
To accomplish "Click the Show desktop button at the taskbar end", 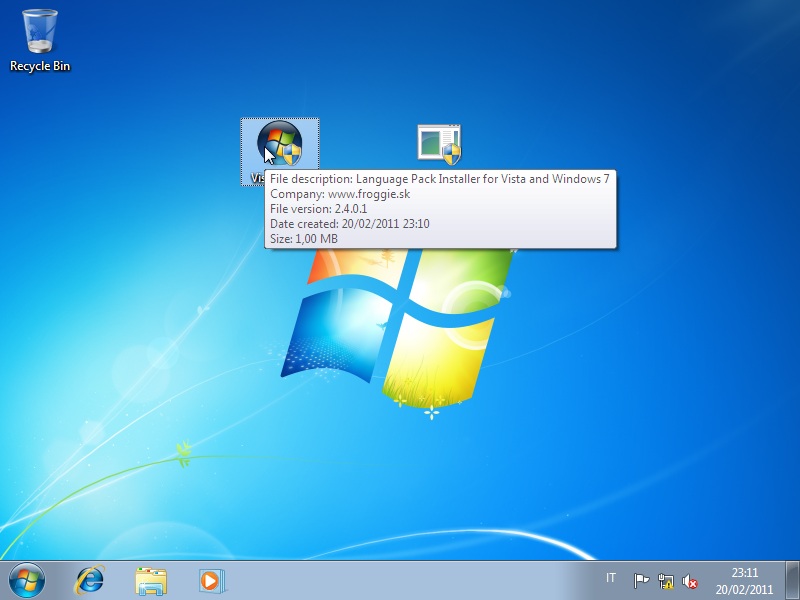I will click(792, 580).
